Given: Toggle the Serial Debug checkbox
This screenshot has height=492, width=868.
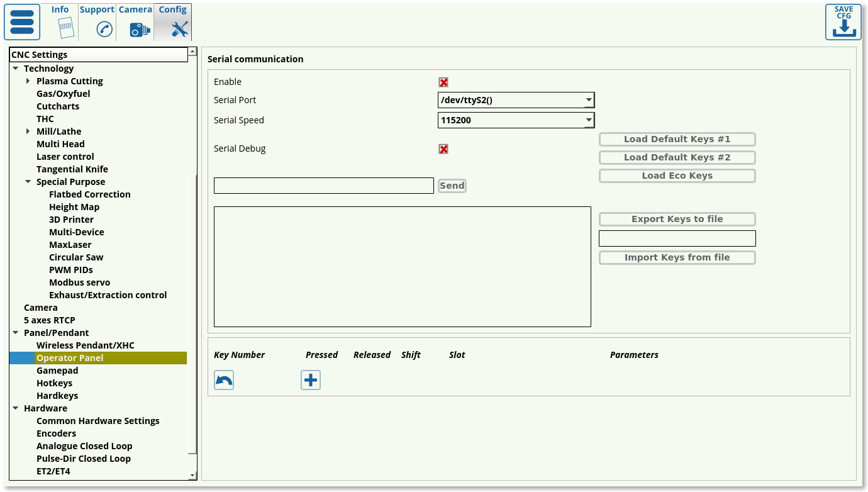Looking at the screenshot, I should click(443, 149).
